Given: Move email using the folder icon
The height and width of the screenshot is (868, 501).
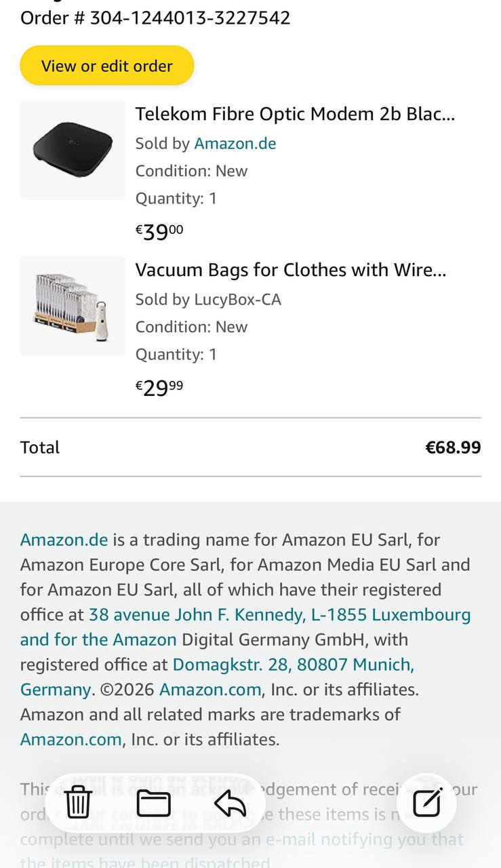Looking at the screenshot, I should click(154, 803).
